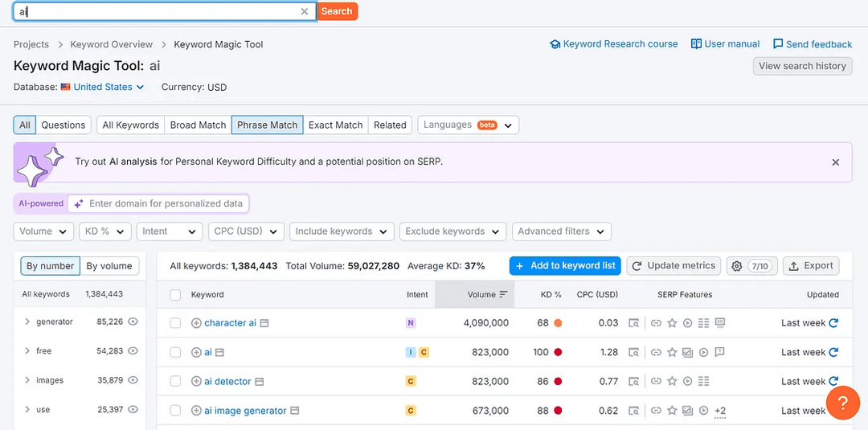Screen dimensions: 868x430
Task: Open the 'ai detector' keyword link
Action: (x=227, y=381)
